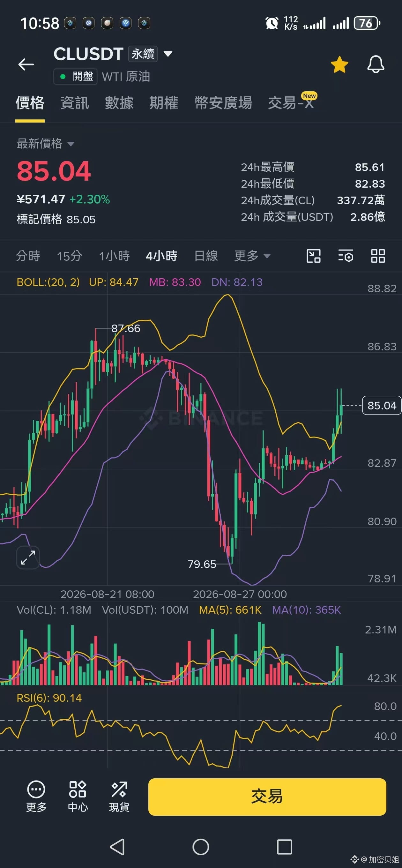Screen dimensions: 402x868
Task: Tap the 24h最高價 value 85.61
Action: tap(370, 167)
